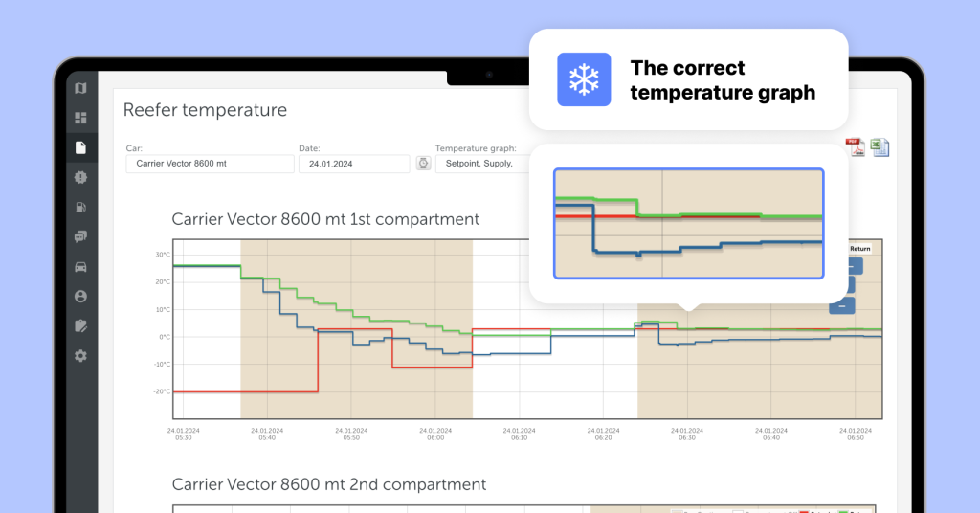Toggle the Return series in the chart legend
The height and width of the screenshot is (513, 980).
(859, 248)
